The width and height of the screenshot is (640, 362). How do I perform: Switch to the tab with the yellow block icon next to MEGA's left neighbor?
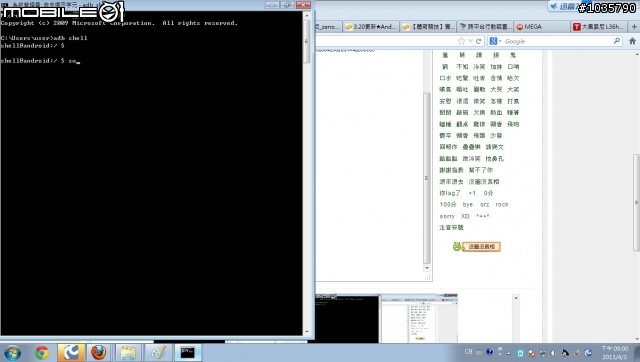pos(427,27)
